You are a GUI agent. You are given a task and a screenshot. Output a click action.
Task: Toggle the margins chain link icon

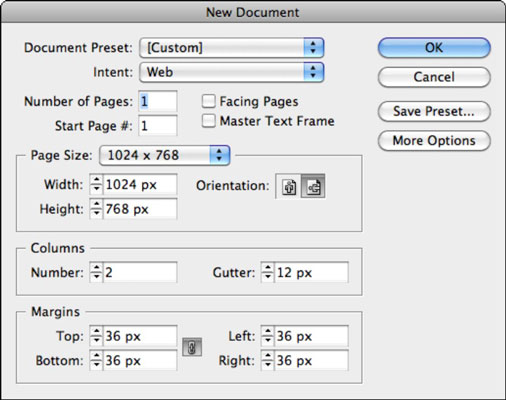(192, 347)
